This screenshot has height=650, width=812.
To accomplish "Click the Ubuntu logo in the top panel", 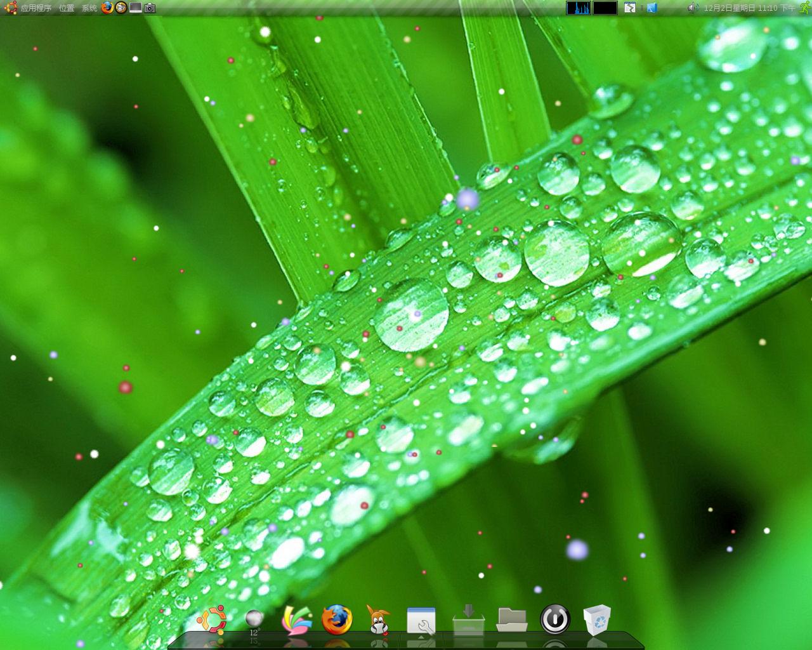I will click(10, 8).
